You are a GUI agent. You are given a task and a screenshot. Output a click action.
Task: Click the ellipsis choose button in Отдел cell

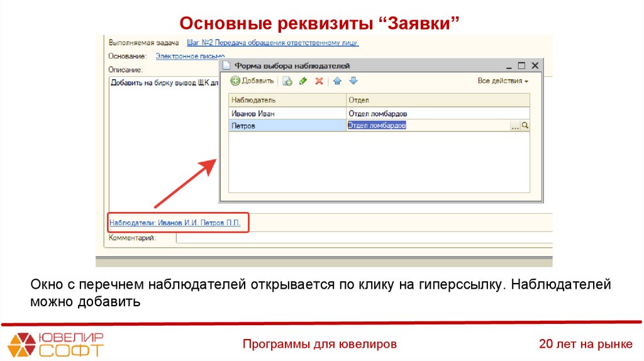514,126
